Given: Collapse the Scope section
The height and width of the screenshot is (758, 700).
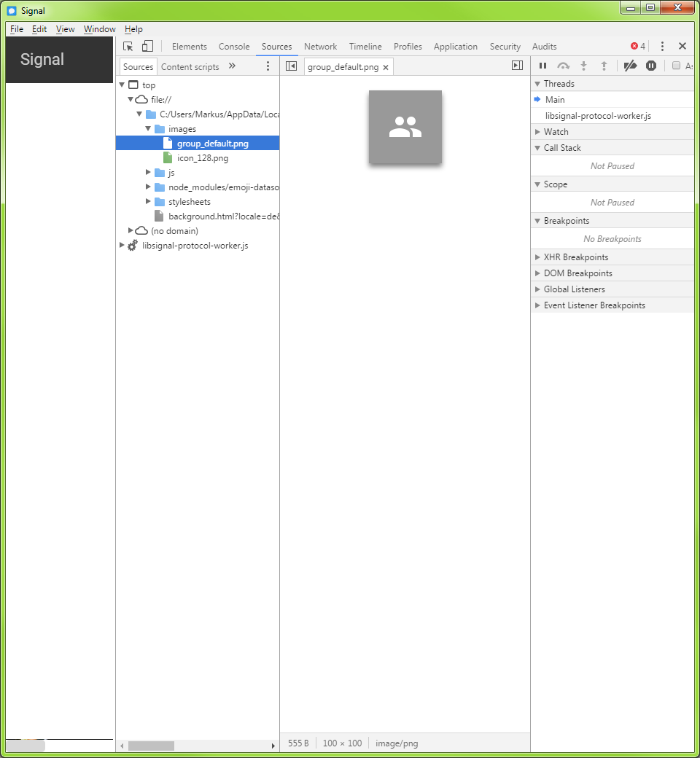Looking at the screenshot, I should pos(612,184).
